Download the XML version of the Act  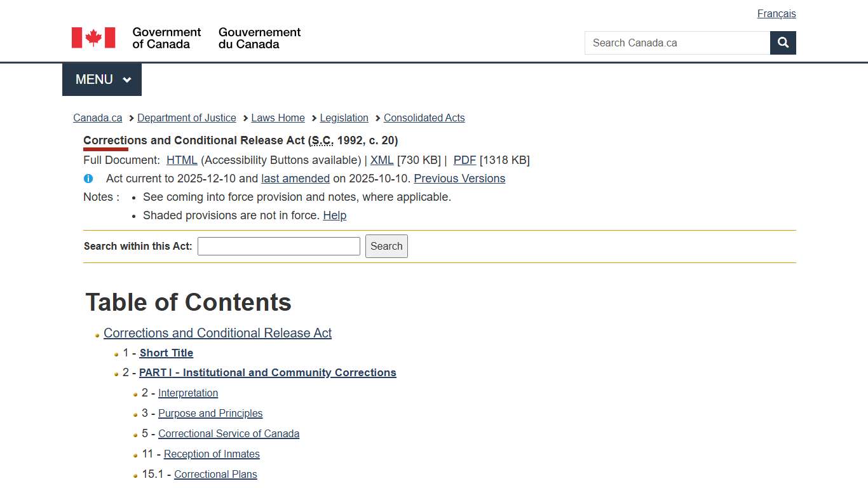click(x=381, y=159)
